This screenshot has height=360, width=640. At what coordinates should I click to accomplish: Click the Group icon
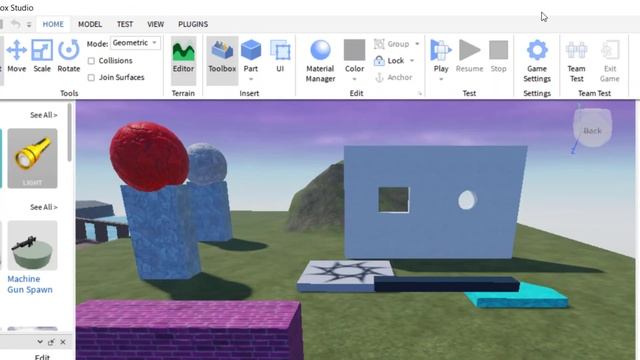tap(379, 44)
